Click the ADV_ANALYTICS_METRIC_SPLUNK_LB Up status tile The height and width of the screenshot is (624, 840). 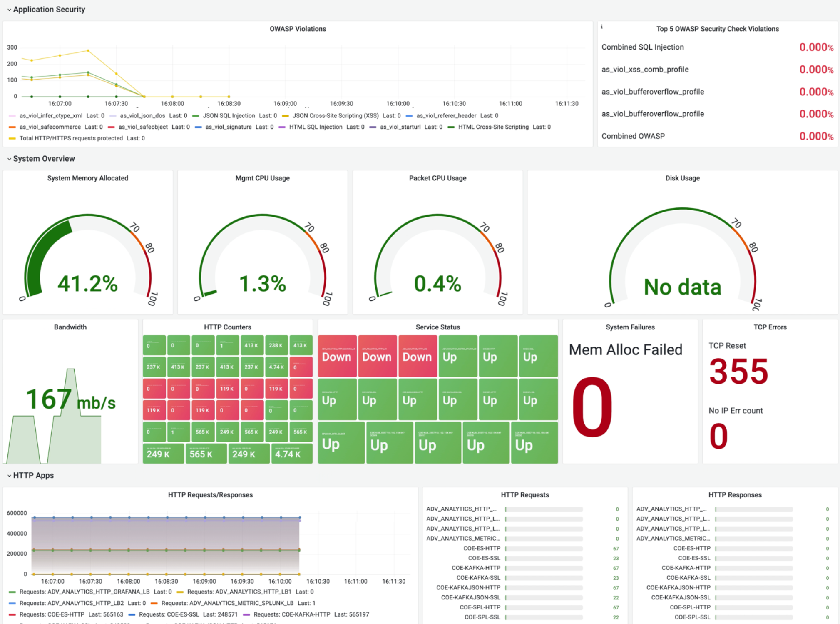point(457,356)
